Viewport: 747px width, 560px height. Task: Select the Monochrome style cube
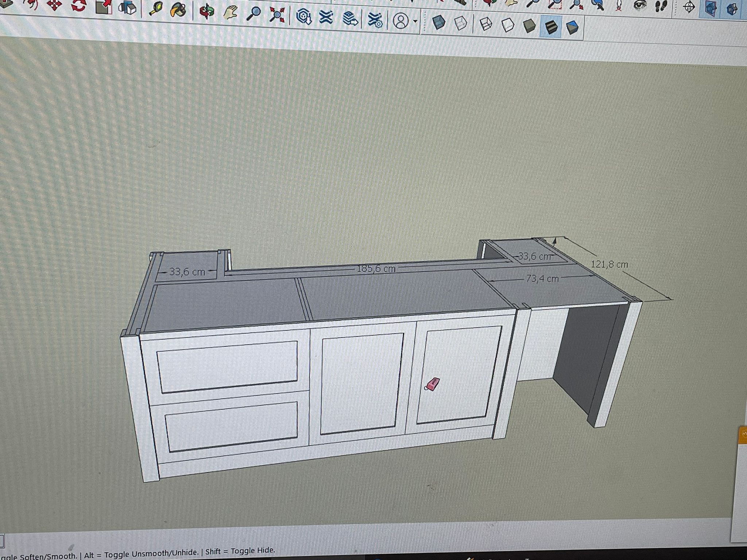click(572, 27)
